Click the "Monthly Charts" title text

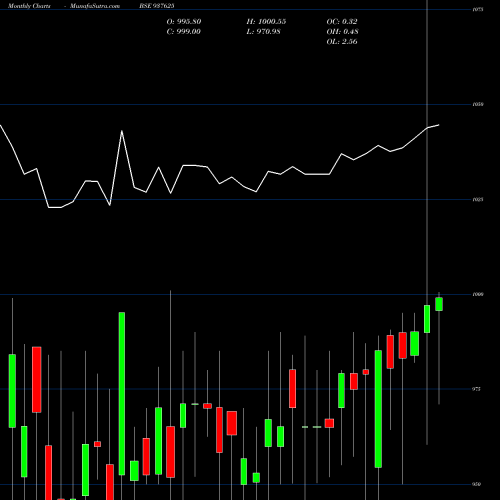[29, 6]
